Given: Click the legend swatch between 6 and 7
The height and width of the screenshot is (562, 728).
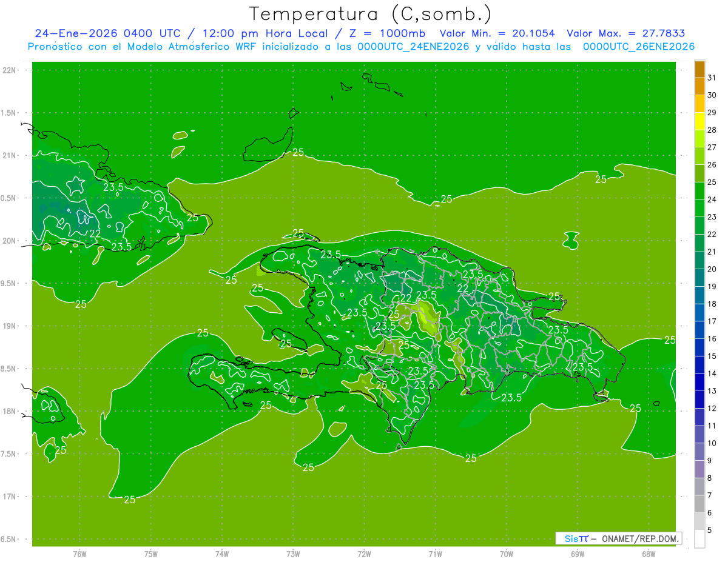Looking at the screenshot, I should (x=699, y=504).
